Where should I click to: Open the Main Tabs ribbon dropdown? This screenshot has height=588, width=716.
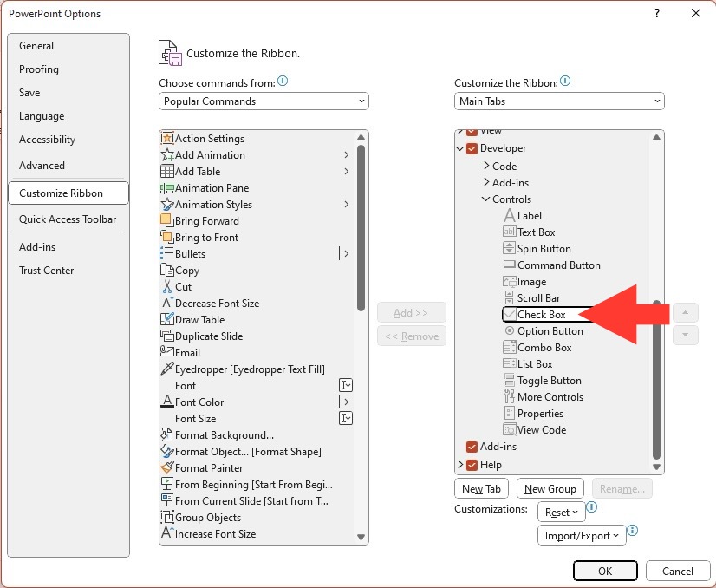click(559, 101)
